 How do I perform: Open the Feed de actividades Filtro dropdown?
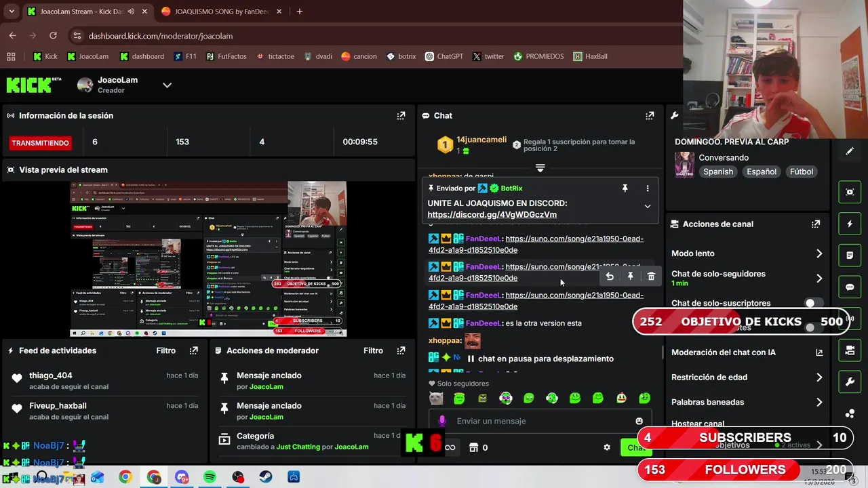click(165, 350)
